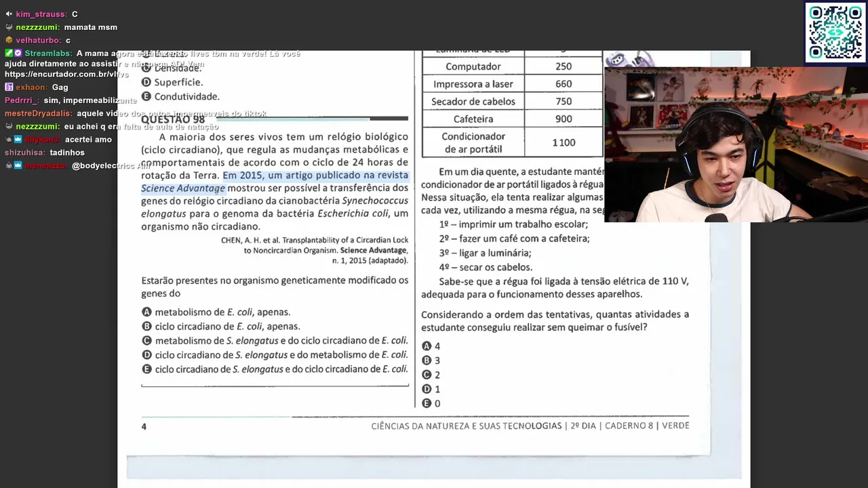Open the encurtador.com.br link in chat
The width and height of the screenshot is (868, 488).
(66, 75)
